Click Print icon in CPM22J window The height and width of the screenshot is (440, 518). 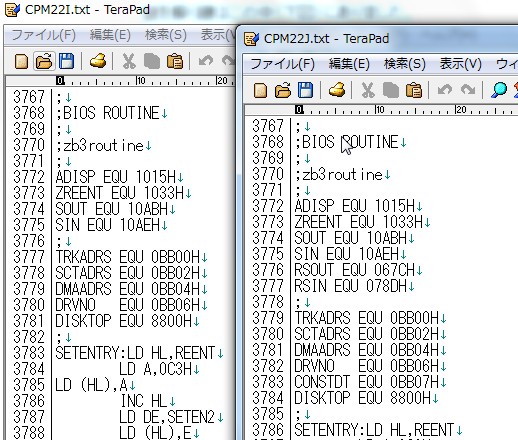[337, 90]
